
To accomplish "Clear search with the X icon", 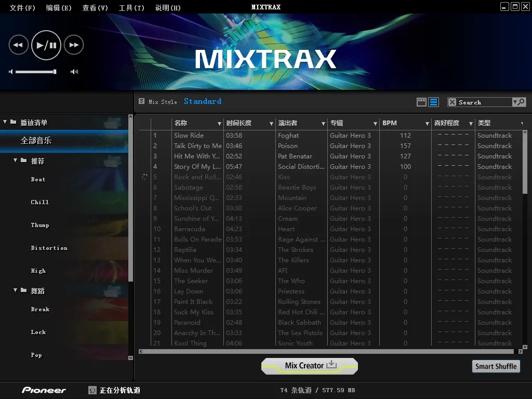I will [x=452, y=102].
